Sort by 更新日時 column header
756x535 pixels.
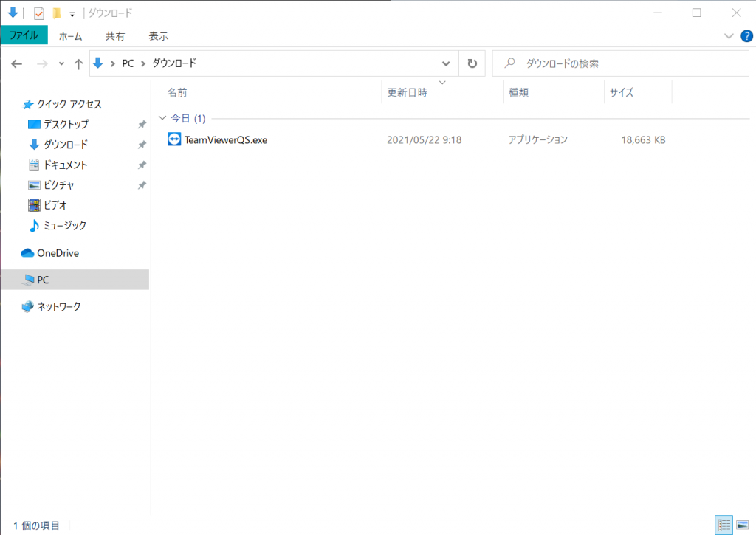[408, 92]
